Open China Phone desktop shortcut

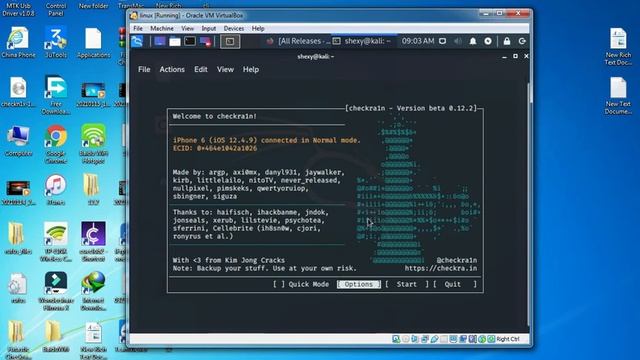pos(18,42)
